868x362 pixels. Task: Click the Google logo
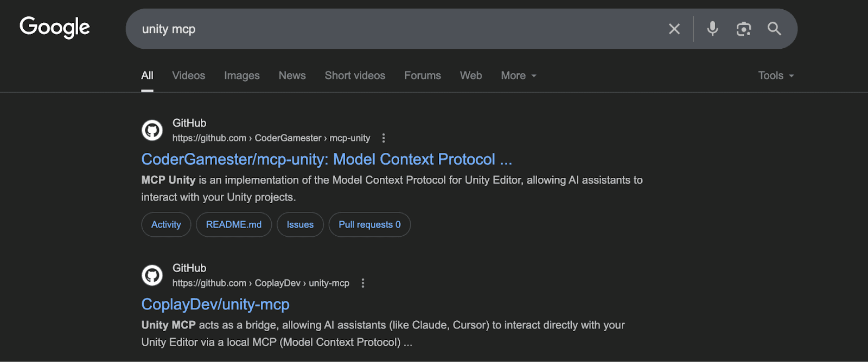point(55,27)
